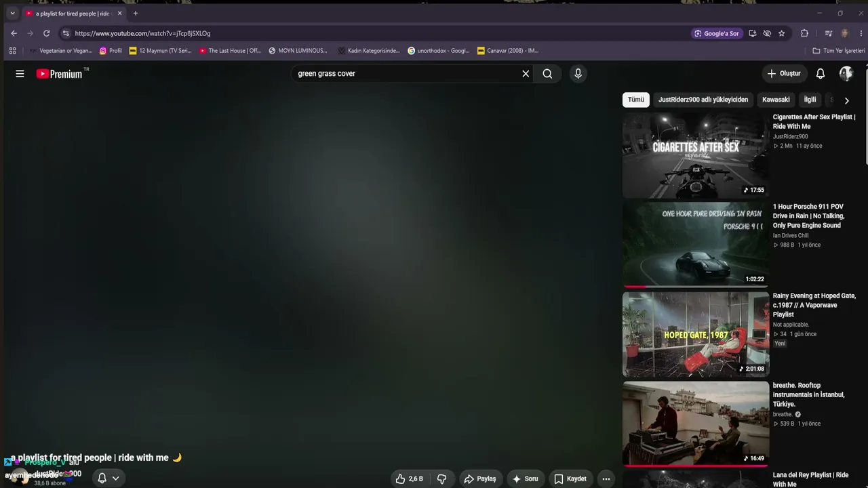Screen dimensions: 868x488
Task: Visit the Not applicable. channel name
Action: point(791,325)
